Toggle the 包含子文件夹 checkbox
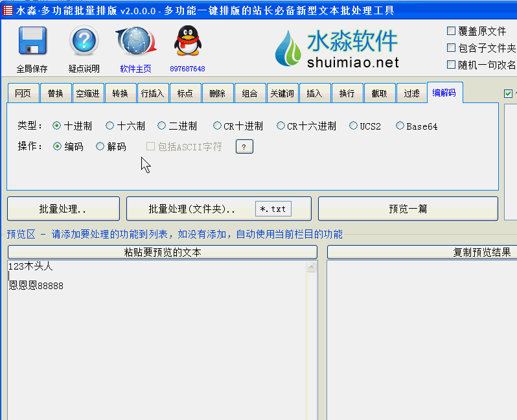This screenshot has height=420, width=517. pos(452,48)
